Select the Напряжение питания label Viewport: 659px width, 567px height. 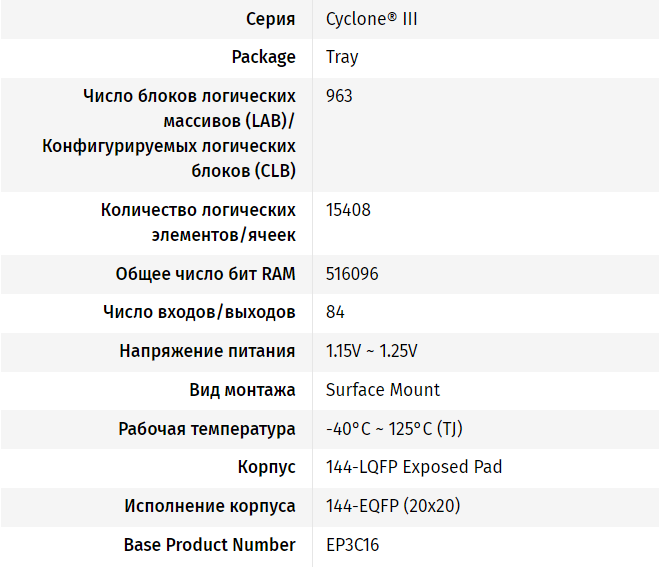(207, 351)
